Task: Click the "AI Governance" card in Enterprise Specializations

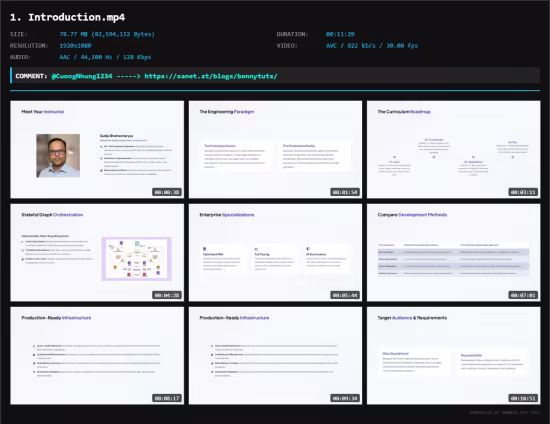Action: (x=327, y=258)
